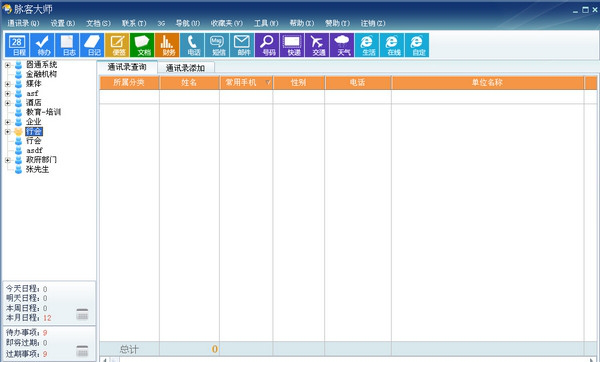Select the asdf tree item
The height and width of the screenshot is (376, 600).
tap(34, 150)
